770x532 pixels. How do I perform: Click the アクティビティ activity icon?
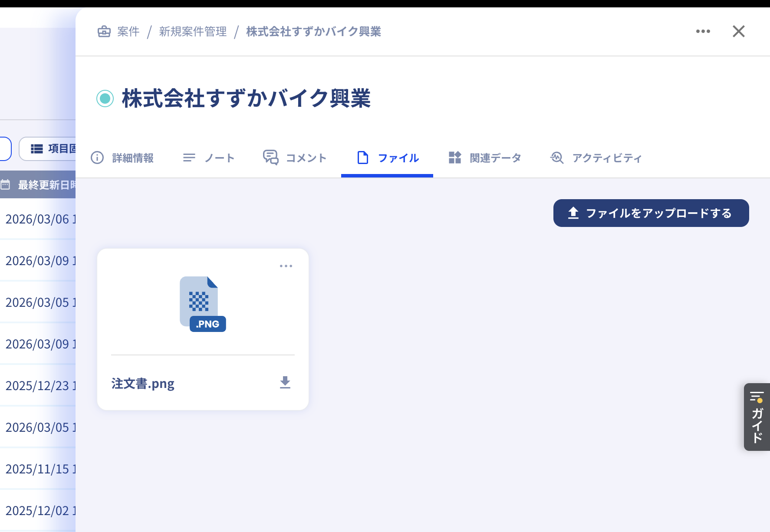[557, 158]
